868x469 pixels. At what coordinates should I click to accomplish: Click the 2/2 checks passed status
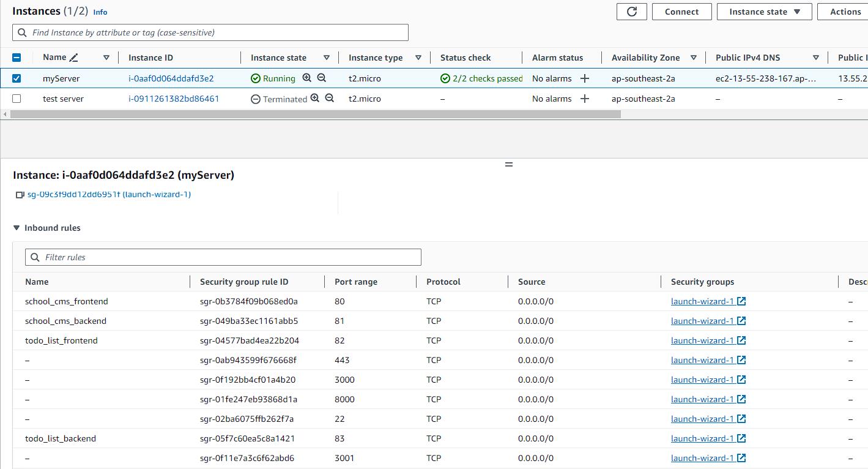point(481,78)
